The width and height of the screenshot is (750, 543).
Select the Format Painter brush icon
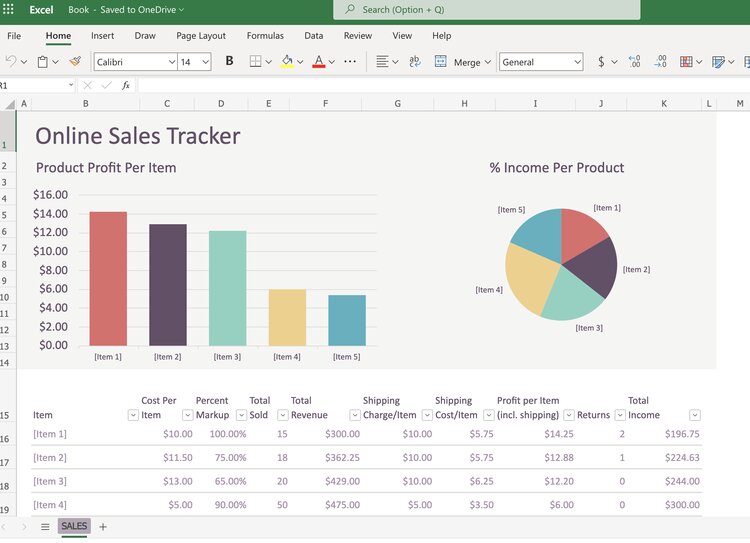(75, 61)
